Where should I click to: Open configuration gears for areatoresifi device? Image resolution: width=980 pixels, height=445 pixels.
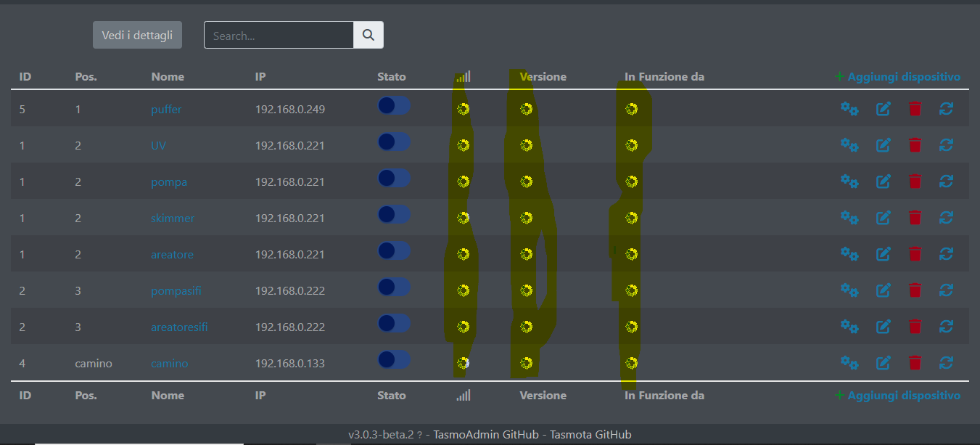[849, 327]
